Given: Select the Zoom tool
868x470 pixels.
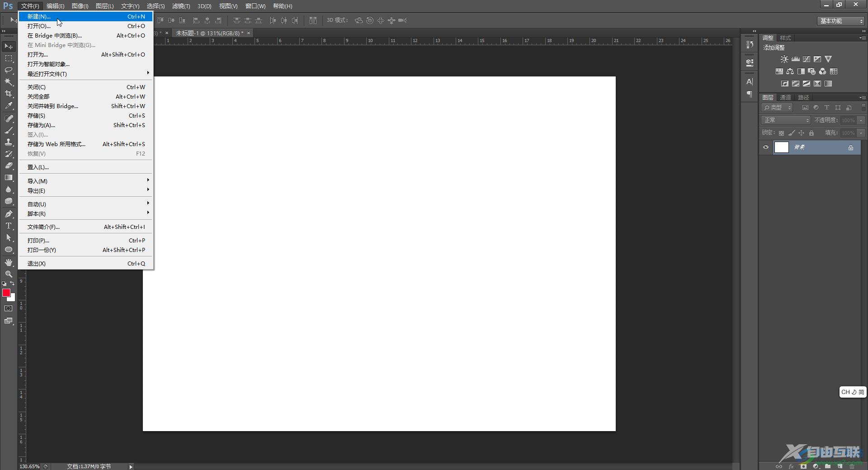Looking at the screenshot, I should 9,274.
